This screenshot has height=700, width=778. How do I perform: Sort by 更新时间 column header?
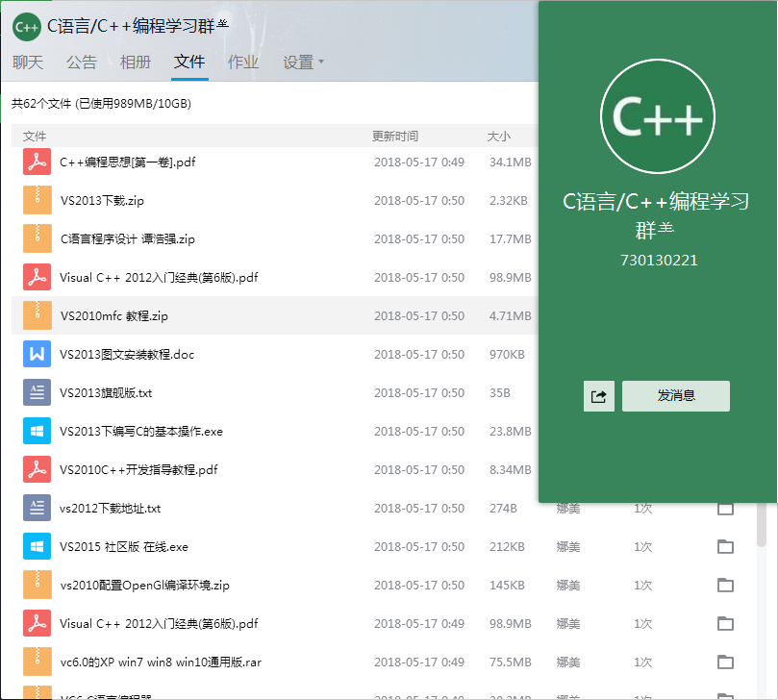coord(395,136)
